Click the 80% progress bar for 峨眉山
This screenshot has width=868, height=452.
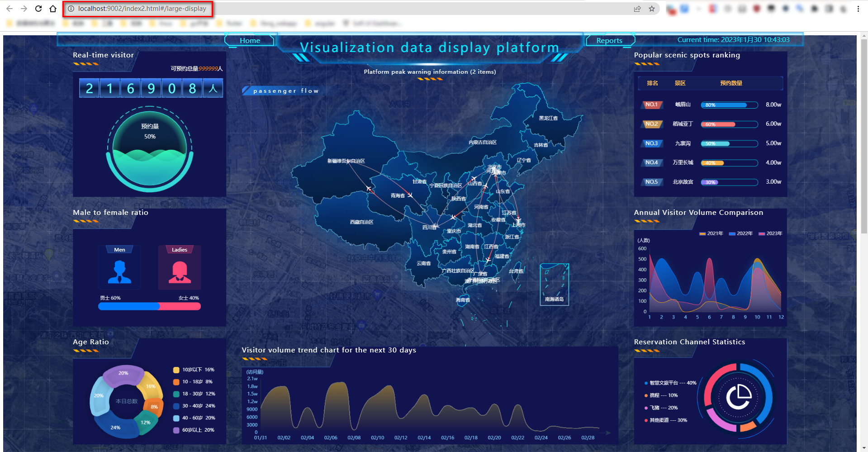click(729, 105)
